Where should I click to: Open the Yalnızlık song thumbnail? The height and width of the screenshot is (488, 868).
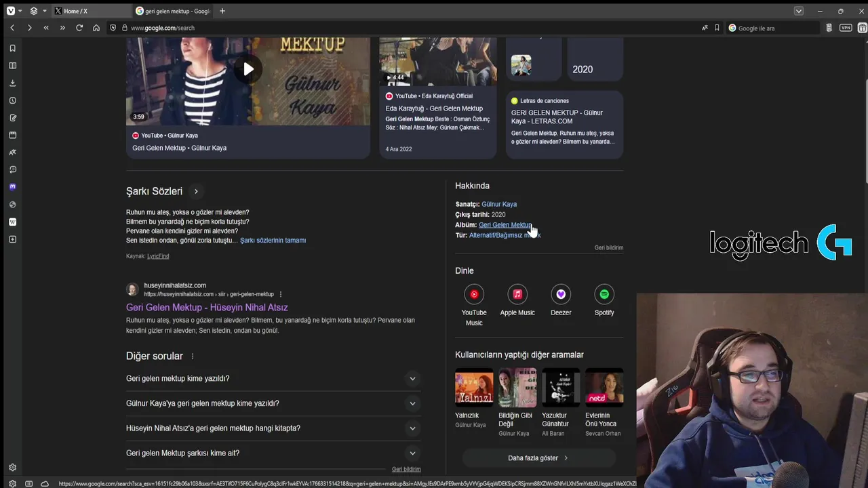[474, 386]
